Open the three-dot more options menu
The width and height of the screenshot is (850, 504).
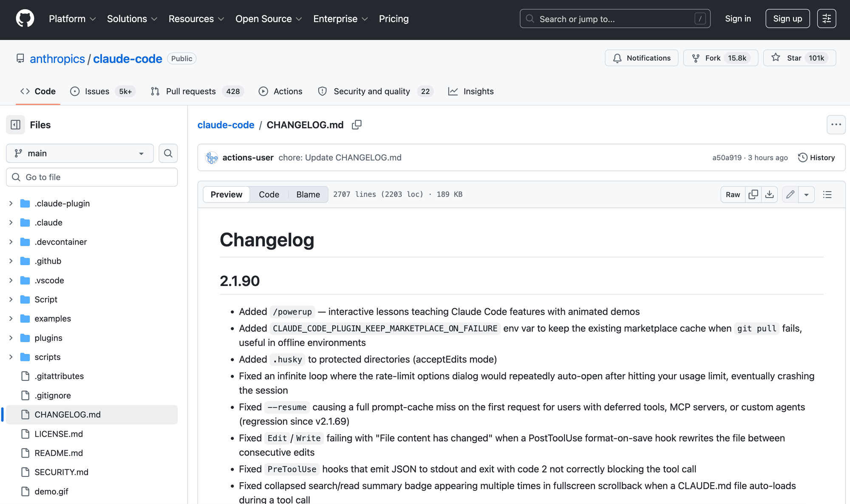click(836, 125)
